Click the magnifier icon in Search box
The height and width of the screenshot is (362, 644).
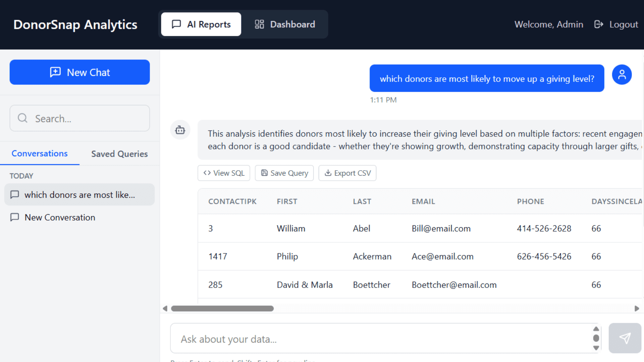[x=22, y=118]
